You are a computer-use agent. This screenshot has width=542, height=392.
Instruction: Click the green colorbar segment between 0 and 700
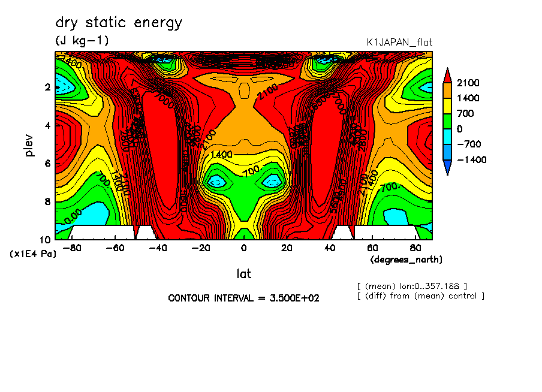tap(447, 121)
